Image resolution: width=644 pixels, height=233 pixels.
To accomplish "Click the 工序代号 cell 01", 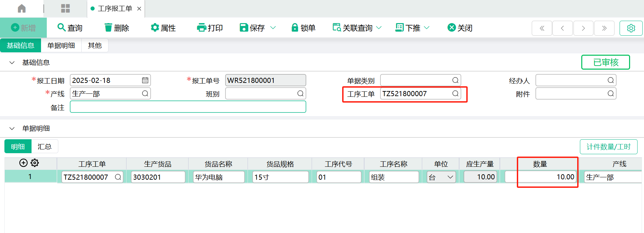I will (339, 177).
